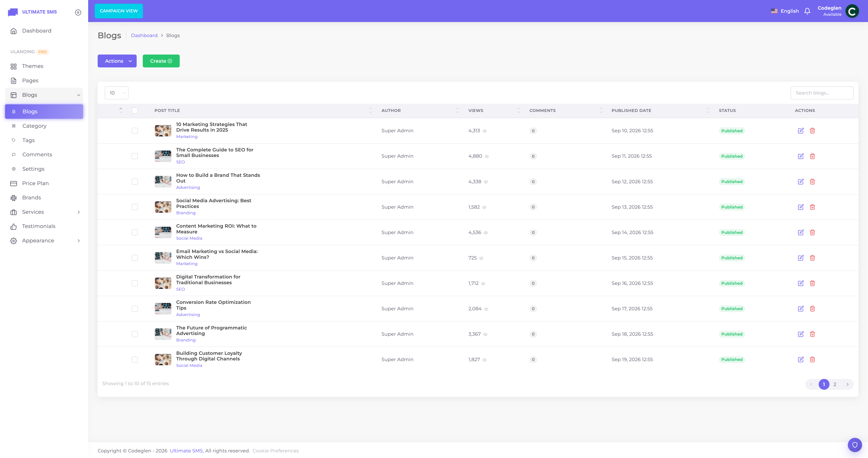Open Cookie Preferences link in footer

(275, 451)
